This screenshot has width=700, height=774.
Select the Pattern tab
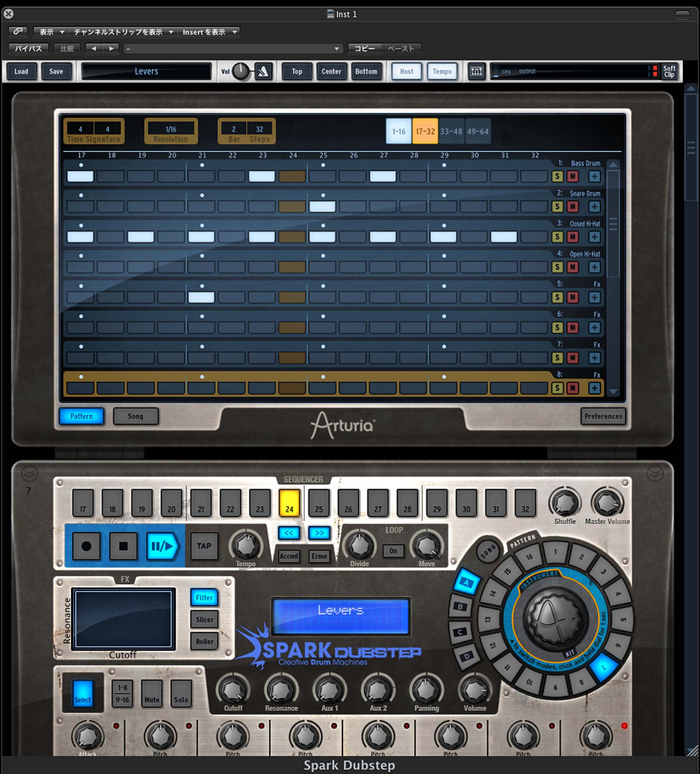click(81, 416)
